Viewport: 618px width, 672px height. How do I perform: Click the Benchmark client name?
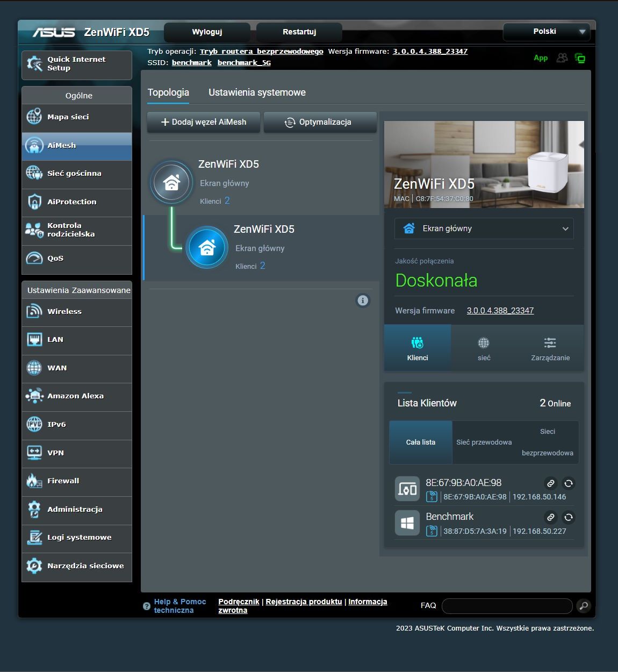tap(450, 517)
